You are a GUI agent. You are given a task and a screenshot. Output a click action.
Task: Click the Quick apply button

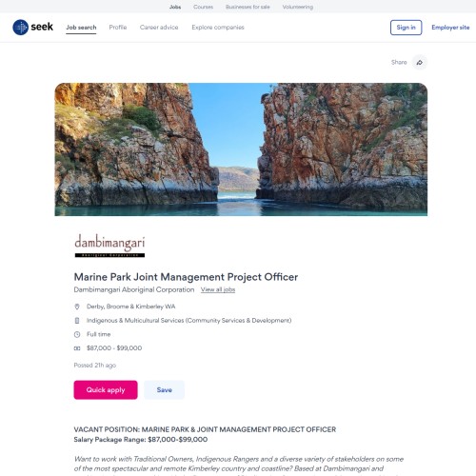tap(106, 389)
